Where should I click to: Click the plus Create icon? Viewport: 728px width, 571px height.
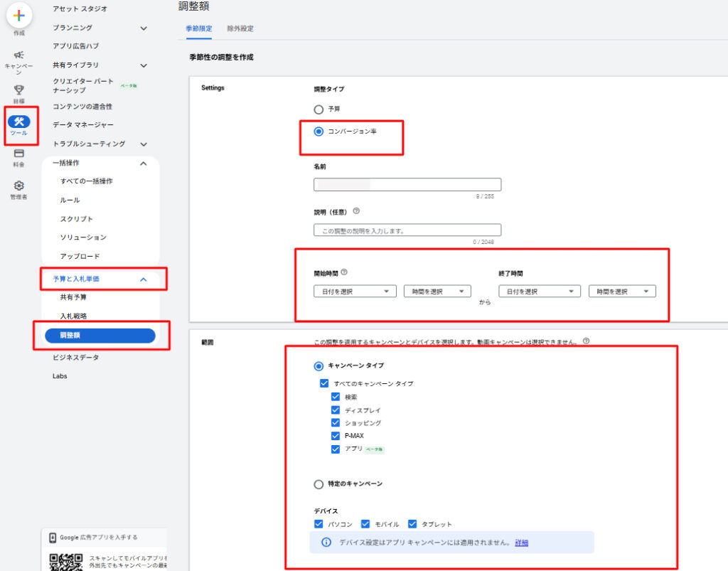coord(19,15)
